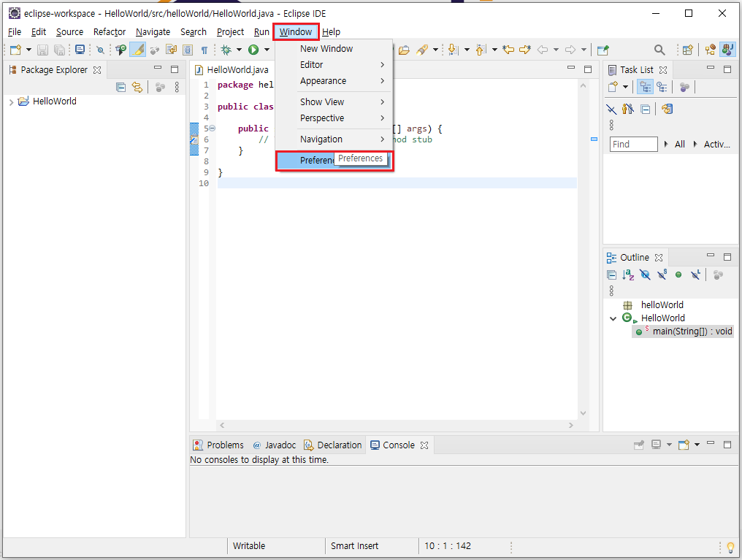Toggle Hide Static Members in Outline

(x=662, y=275)
